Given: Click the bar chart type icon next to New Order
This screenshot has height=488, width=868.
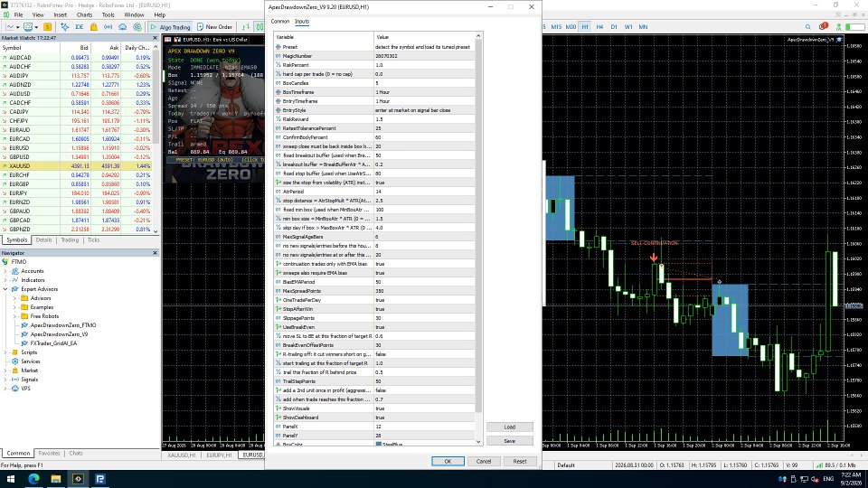Looking at the screenshot, I should pyautogui.click(x=245, y=26).
